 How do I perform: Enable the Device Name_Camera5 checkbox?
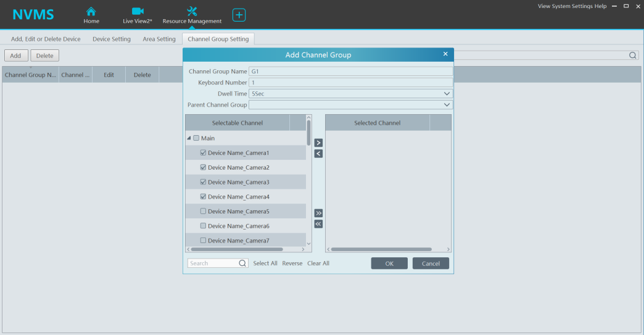click(x=204, y=212)
